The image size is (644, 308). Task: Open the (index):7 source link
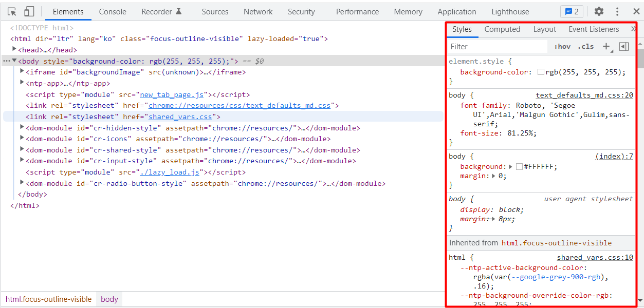click(x=614, y=156)
